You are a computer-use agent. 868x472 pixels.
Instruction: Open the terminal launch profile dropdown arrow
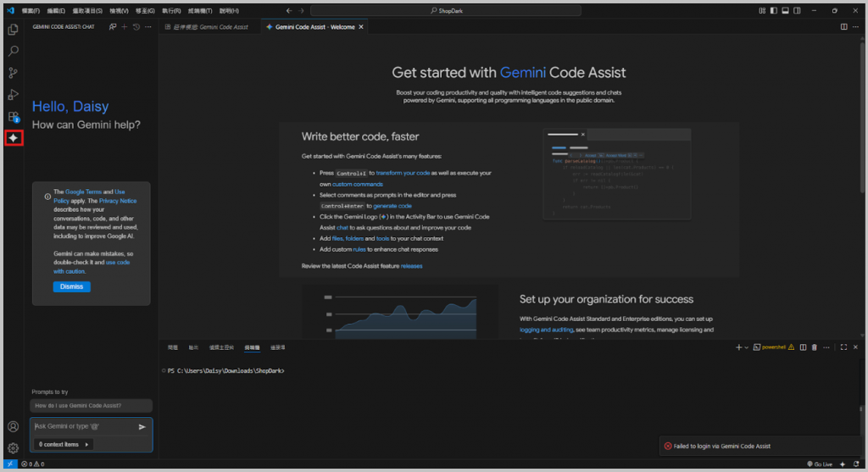click(746, 347)
